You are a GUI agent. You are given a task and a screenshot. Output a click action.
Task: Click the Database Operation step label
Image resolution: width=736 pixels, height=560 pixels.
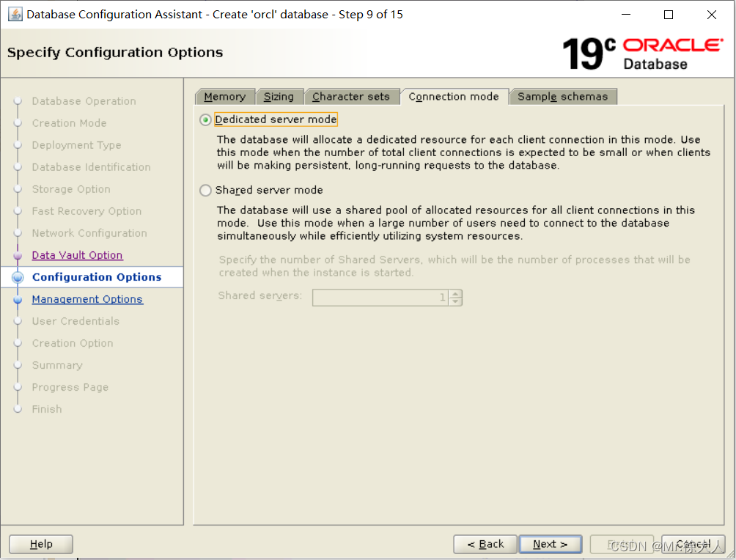tap(84, 101)
